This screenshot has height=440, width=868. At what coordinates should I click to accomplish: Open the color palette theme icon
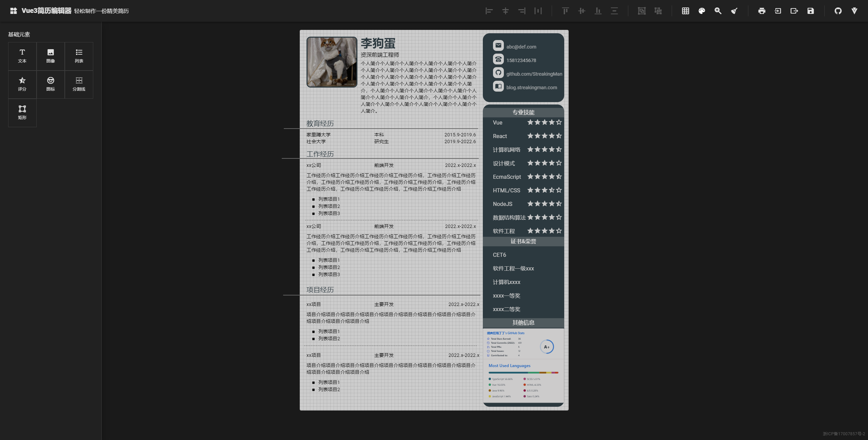coord(702,11)
